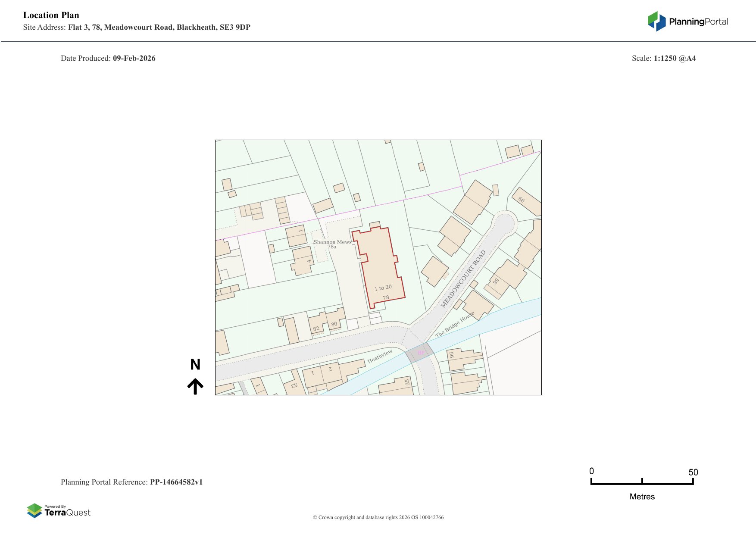Click the Scale 1:1250 @A4 text
Screen dimensions: 756x535
(663, 58)
